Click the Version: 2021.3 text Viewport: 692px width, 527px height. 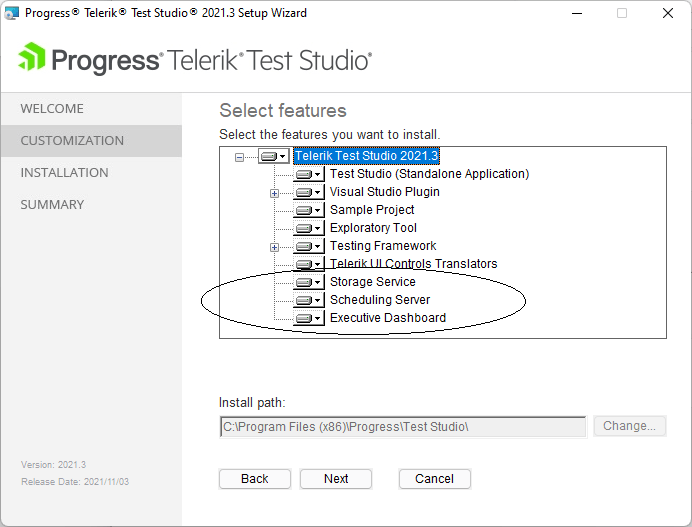[x=53, y=465]
